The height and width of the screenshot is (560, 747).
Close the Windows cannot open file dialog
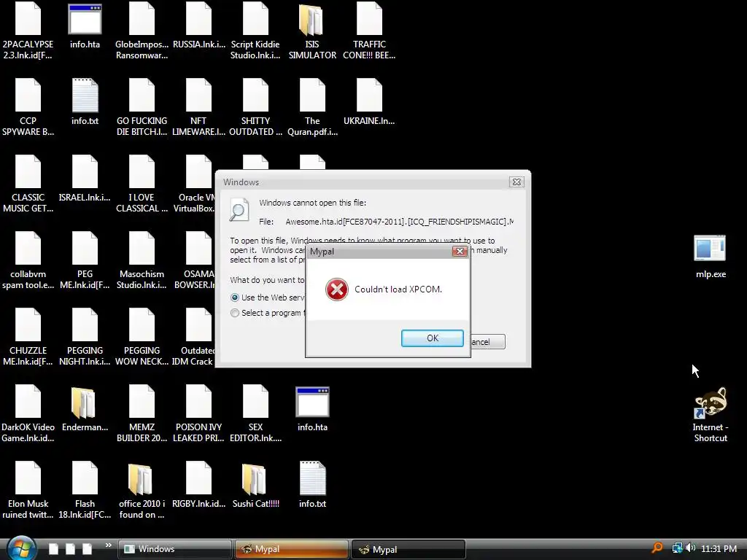516,182
